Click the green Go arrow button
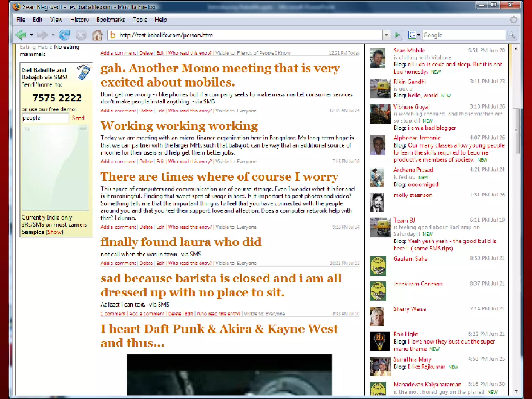 click(397, 35)
